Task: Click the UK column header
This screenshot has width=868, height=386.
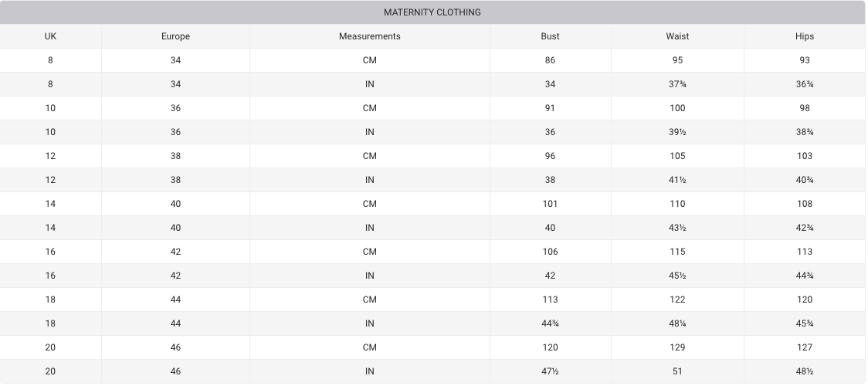Action: (x=50, y=36)
